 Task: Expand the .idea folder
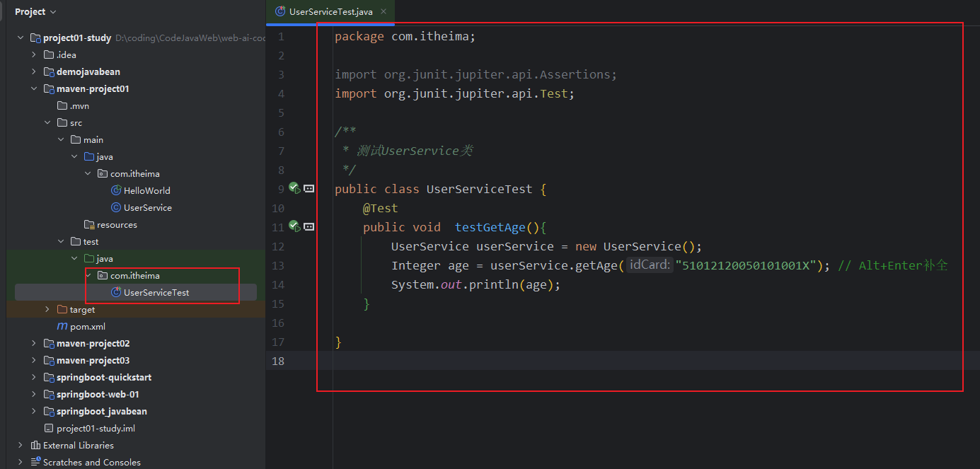[x=34, y=54]
